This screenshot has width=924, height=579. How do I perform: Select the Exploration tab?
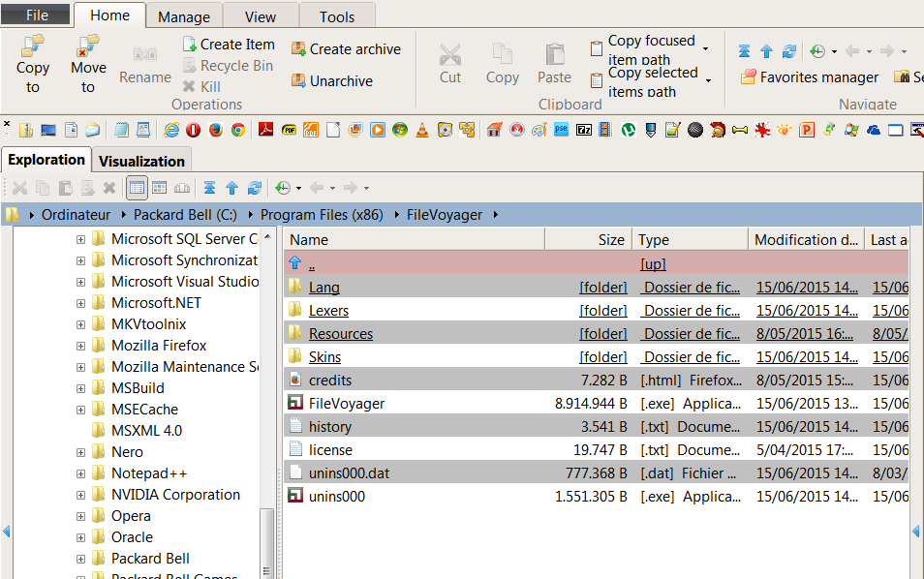[46, 160]
